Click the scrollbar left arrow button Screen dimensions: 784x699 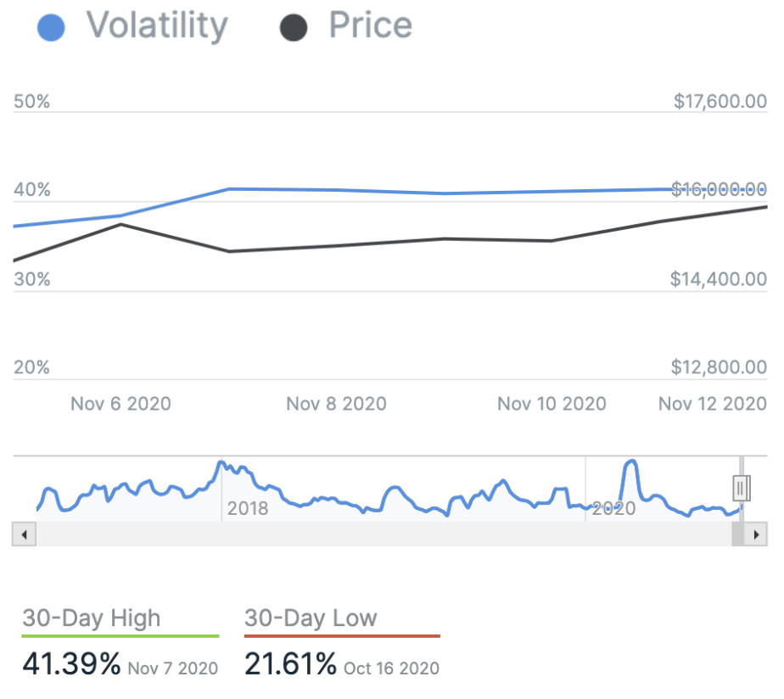click(x=24, y=534)
